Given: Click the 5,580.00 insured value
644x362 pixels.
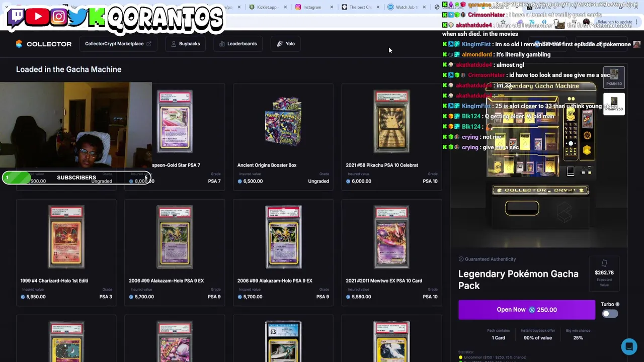Looking at the screenshot, I should (361, 297).
